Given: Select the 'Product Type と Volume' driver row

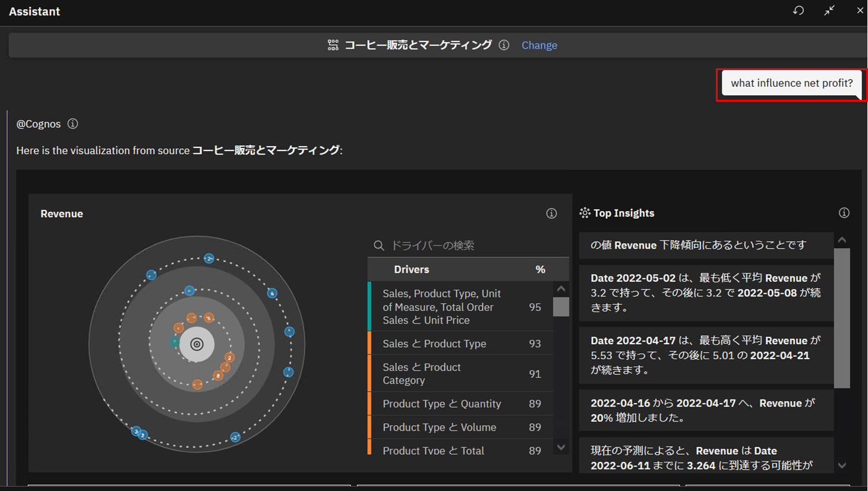Looking at the screenshot, I should [x=460, y=427].
